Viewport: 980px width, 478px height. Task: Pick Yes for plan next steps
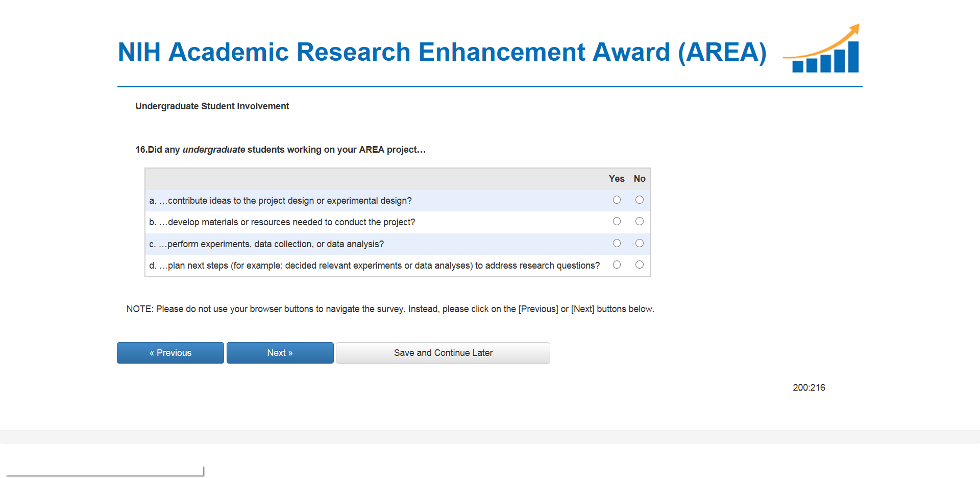tap(617, 265)
